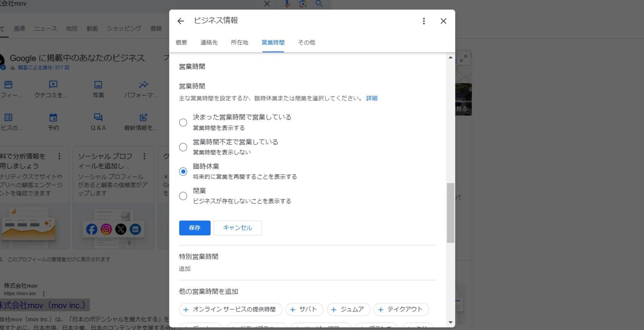This screenshot has width=644, height=330.
Task: Expand the map with the fullscreen icon
Action: tap(463, 58)
